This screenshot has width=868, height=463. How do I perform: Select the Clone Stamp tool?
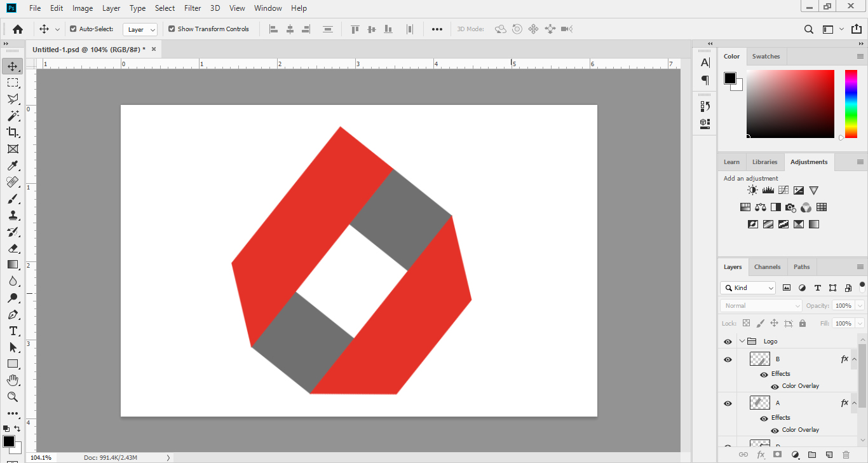(13, 215)
